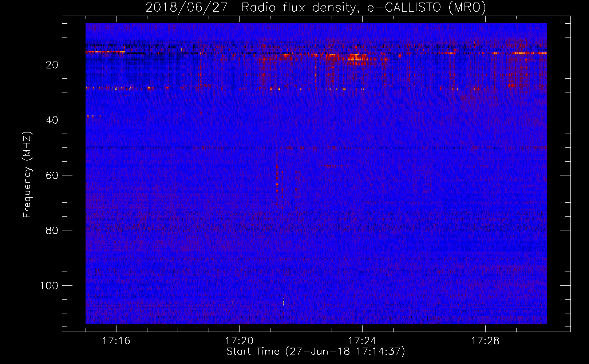
Task: Click the 17:20 time tick label
Action: [239, 341]
